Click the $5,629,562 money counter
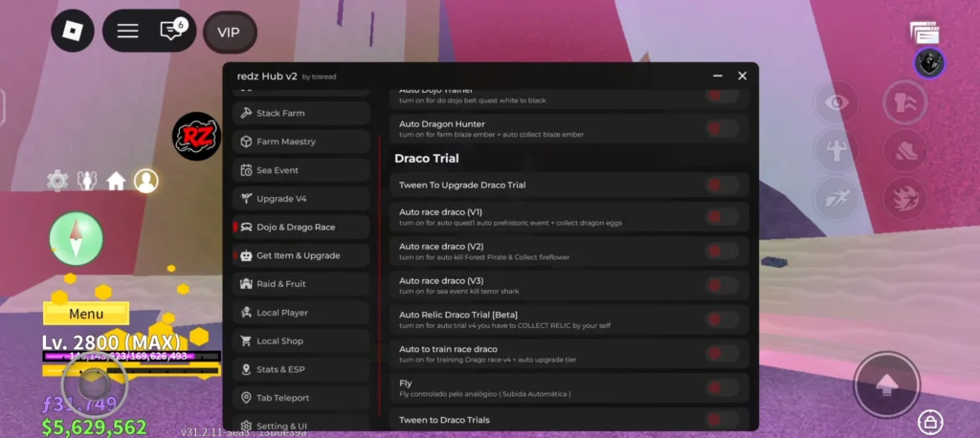The height and width of the screenshot is (438, 980). [95, 427]
